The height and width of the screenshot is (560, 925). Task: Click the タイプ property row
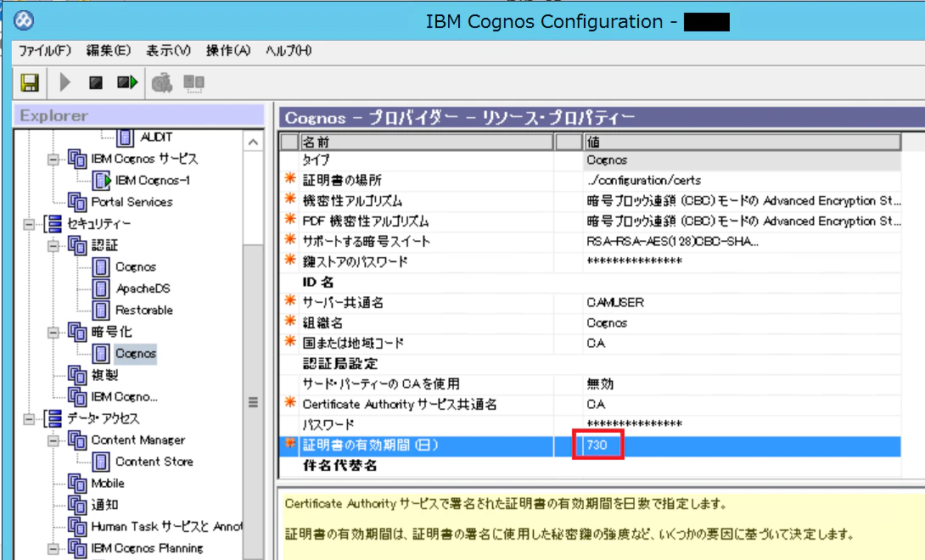click(591, 160)
